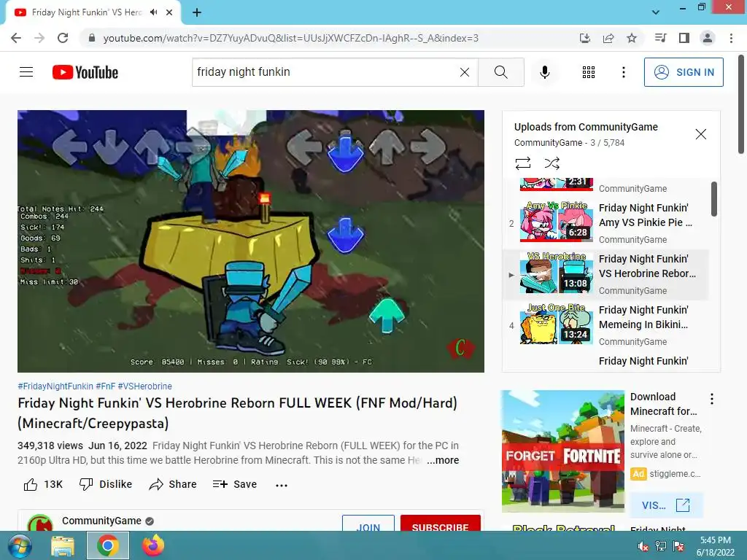Play Amy VS Pinkie Pie thumbnail
The image size is (747, 560).
pyautogui.click(x=557, y=222)
